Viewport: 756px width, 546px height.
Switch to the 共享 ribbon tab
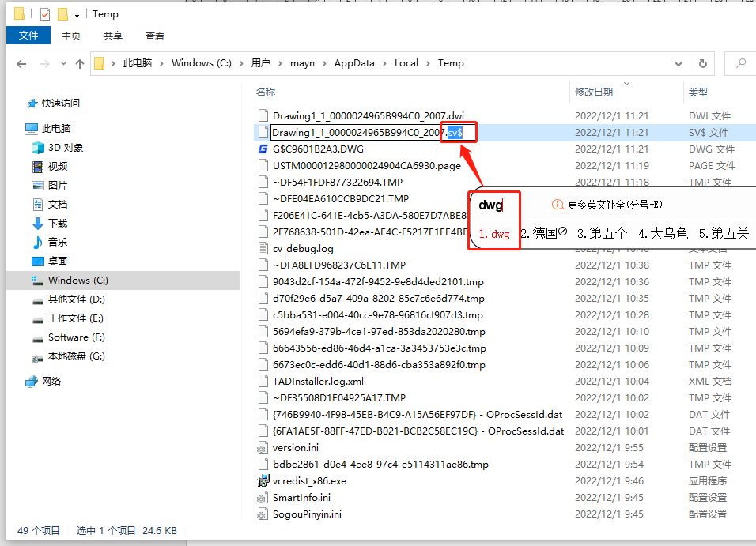(x=113, y=36)
